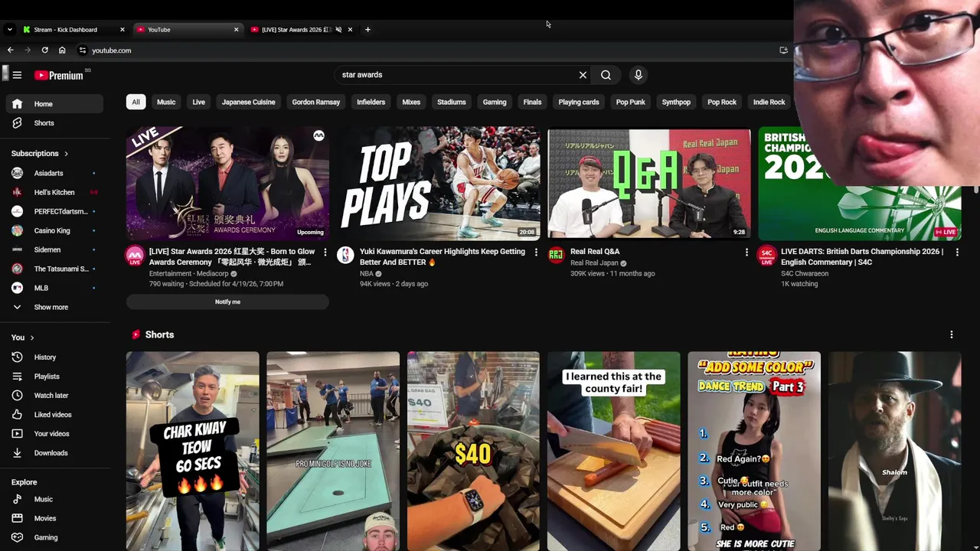Open options for British Darts Championship video

click(957, 252)
